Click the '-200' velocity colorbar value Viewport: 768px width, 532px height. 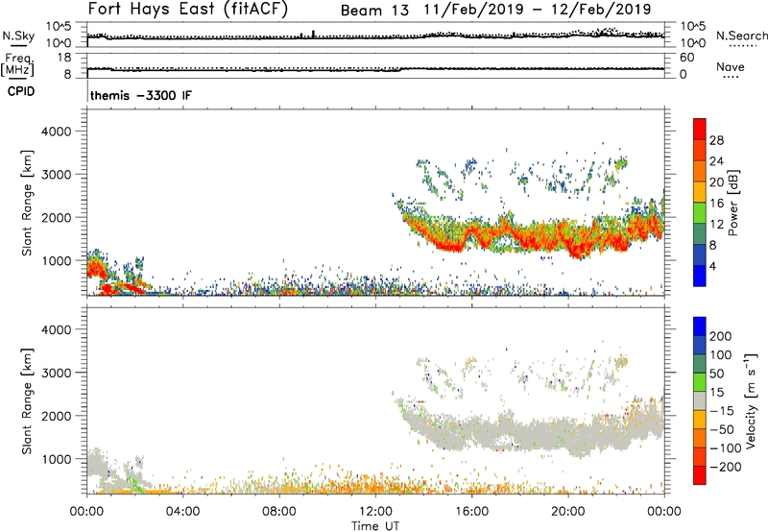click(x=725, y=467)
